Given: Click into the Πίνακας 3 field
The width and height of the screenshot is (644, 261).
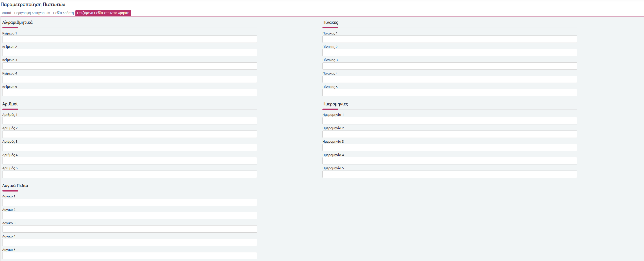Looking at the screenshot, I should coord(450,66).
